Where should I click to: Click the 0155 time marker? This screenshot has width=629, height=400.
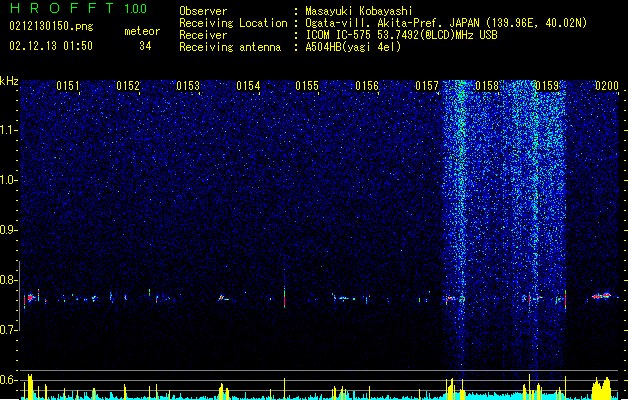(307, 86)
